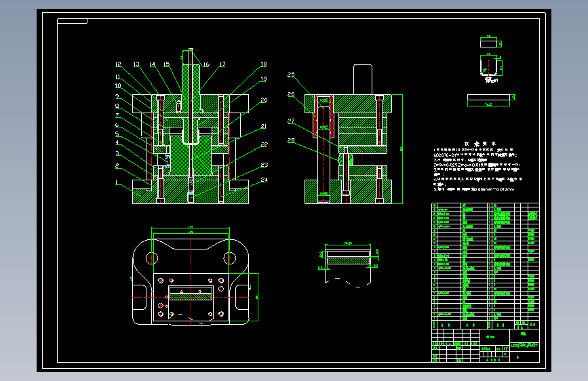
Task: Click part callout number 20
Action: pyautogui.click(x=264, y=100)
